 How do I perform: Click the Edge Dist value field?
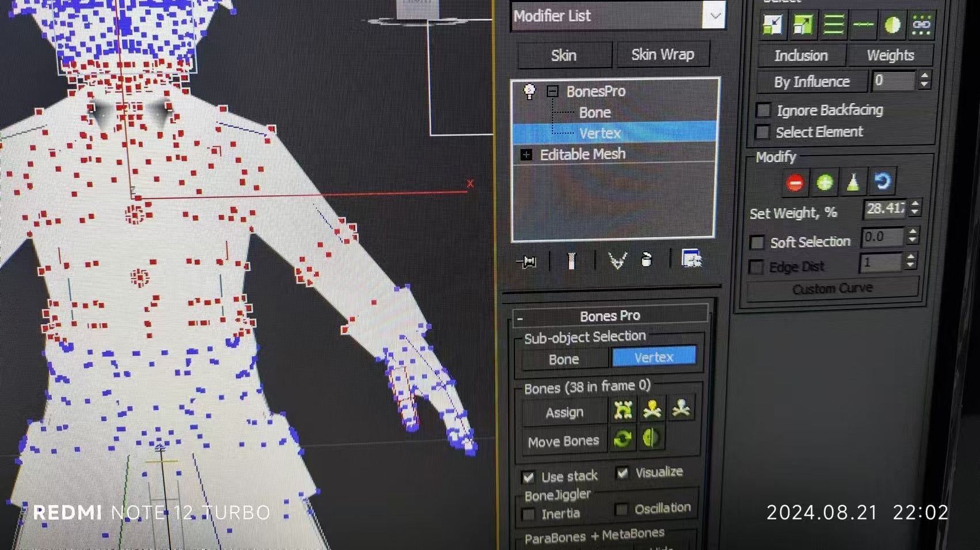coord(881,263)
